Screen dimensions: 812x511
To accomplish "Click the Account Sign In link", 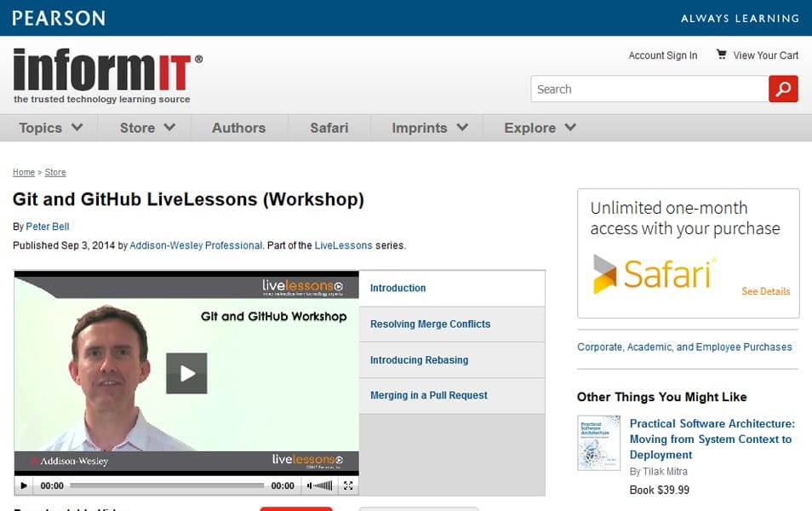I will pyautogui.click(x=662, y=55).
